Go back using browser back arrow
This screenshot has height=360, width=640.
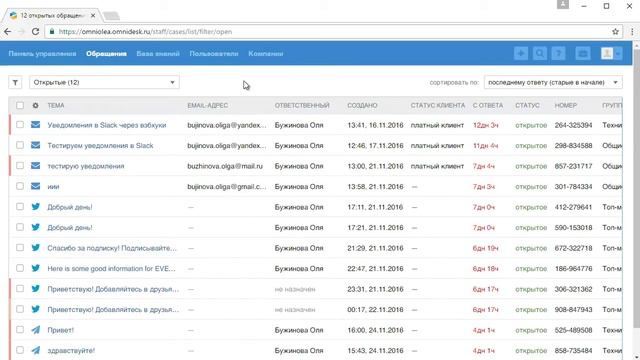pos(8,31)
